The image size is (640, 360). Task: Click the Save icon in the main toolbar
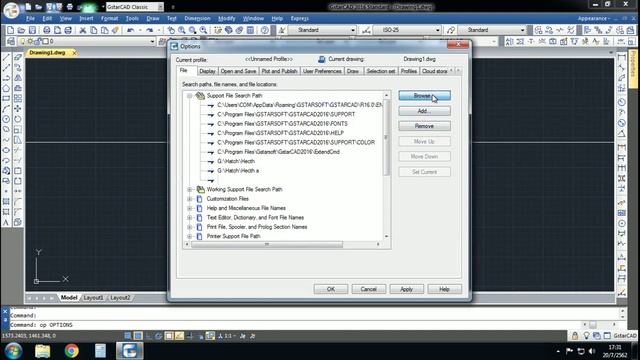32,30
